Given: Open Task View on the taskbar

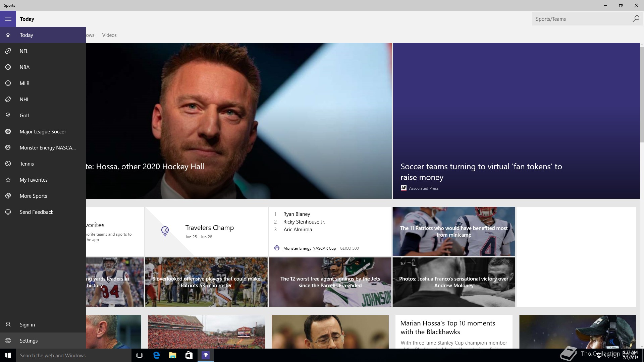Looking at the screenshot, I should (x=140, y=355).
